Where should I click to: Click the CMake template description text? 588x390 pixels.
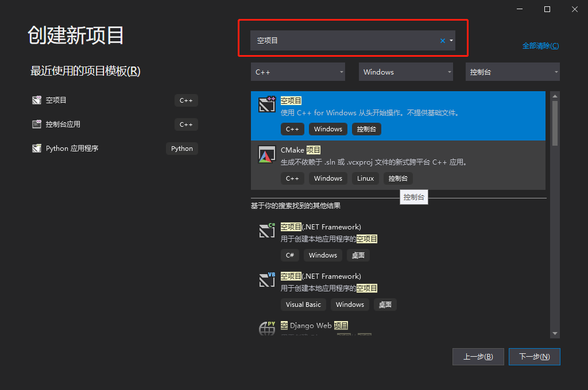pos(374,162)
